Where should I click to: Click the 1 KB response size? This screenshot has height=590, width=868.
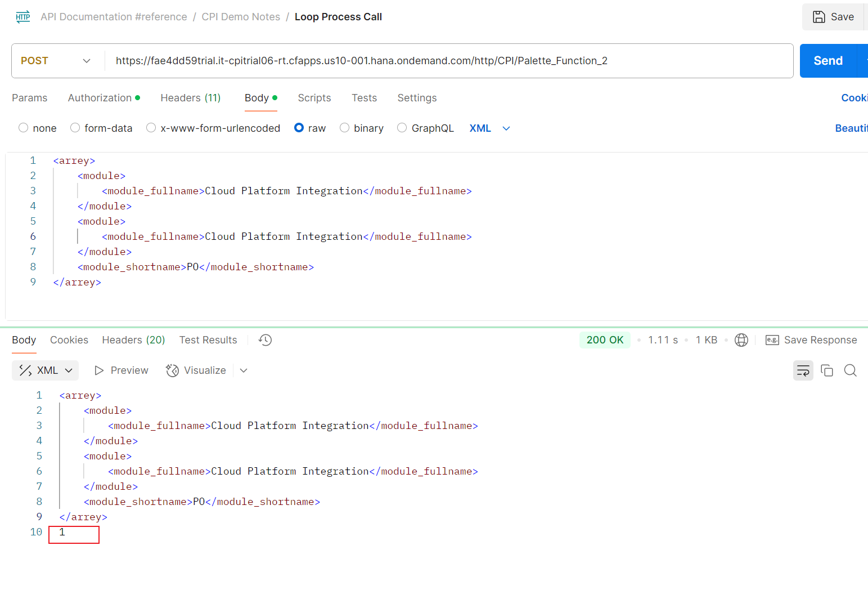[707, 340]
